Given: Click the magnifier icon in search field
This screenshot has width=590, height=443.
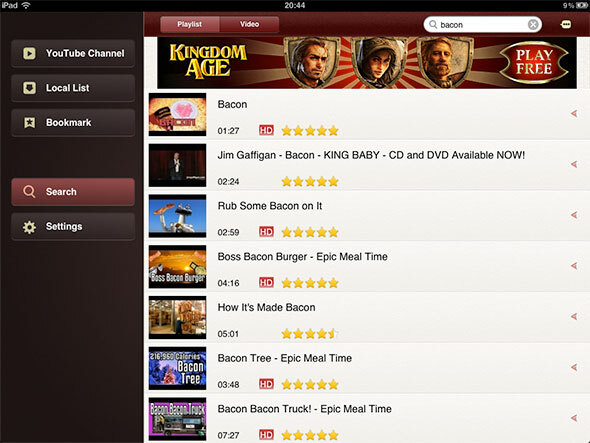Looking at the screenshot, I should coord(433,25).
